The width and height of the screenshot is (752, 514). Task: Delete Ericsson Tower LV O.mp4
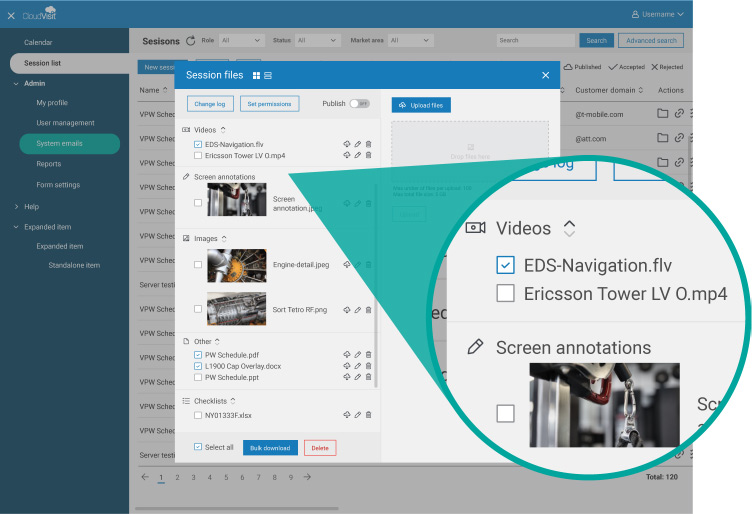point(368,155)
